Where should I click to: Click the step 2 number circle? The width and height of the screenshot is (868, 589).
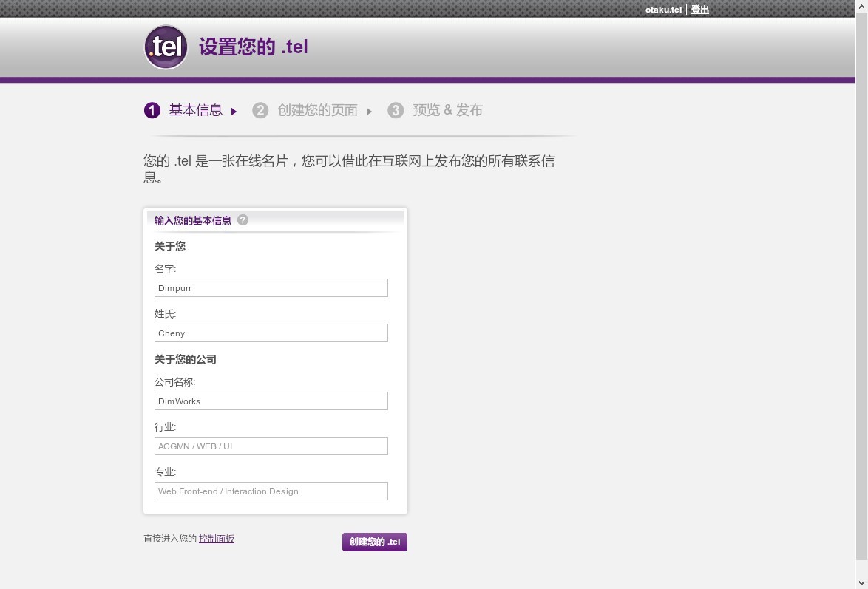point(260,111)
